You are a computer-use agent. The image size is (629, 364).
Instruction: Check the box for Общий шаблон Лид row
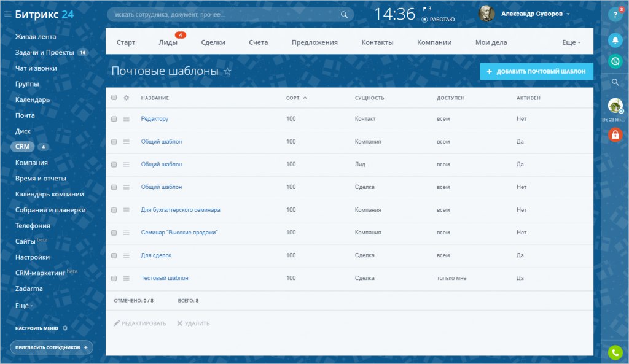[x=114, y=165]
